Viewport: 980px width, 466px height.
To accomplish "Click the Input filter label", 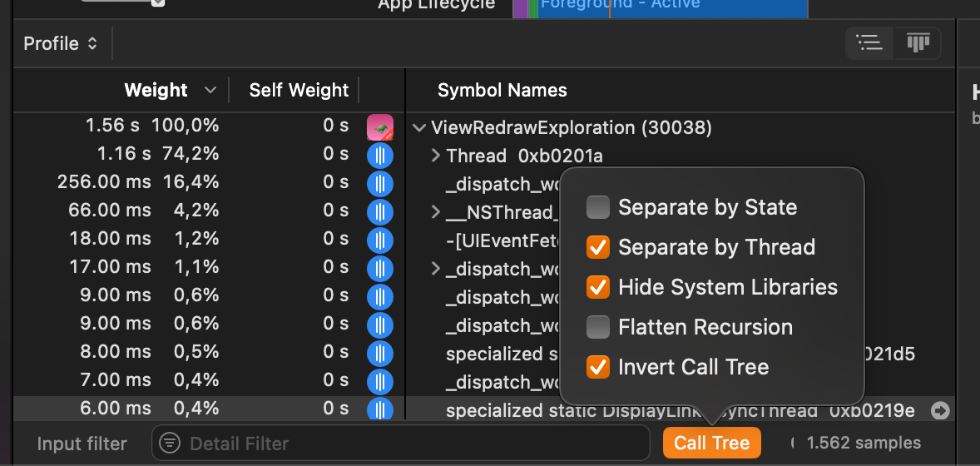I will (x=82, y=444).
